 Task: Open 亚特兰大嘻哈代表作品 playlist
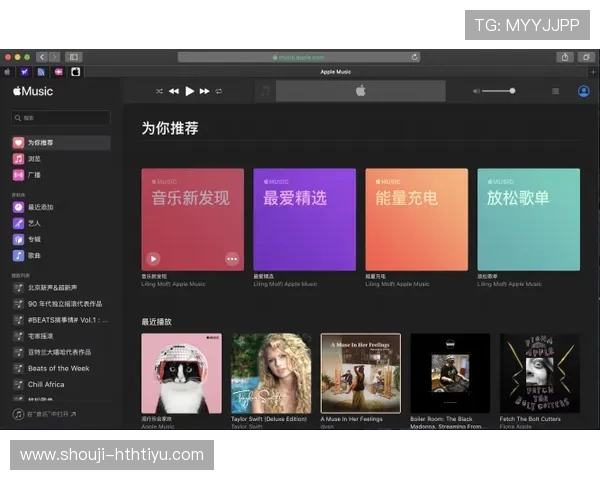[x=61, y=352]
